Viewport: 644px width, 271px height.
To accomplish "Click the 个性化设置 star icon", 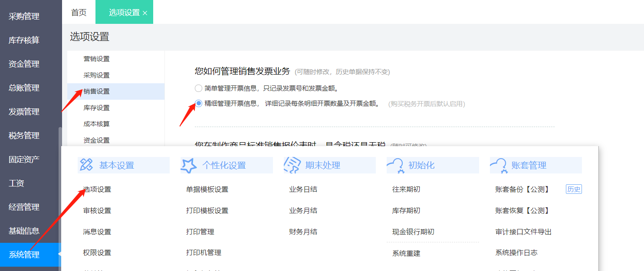I will pyautogui.click(x=189, y=165).
